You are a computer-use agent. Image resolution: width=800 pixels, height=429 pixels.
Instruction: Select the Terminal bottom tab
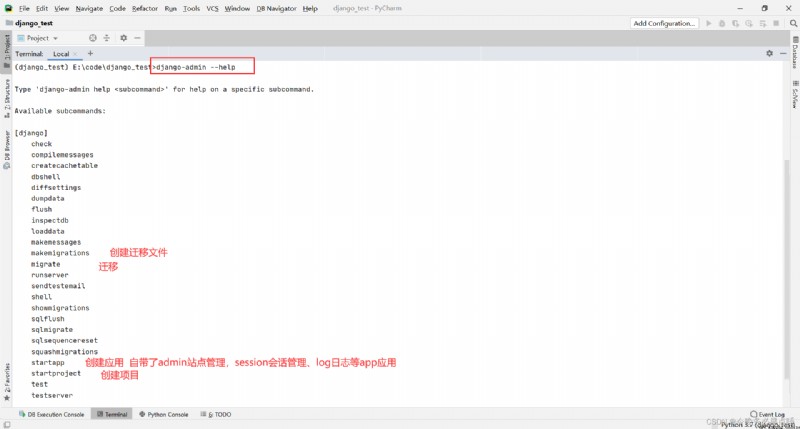[x=112, y=414]
